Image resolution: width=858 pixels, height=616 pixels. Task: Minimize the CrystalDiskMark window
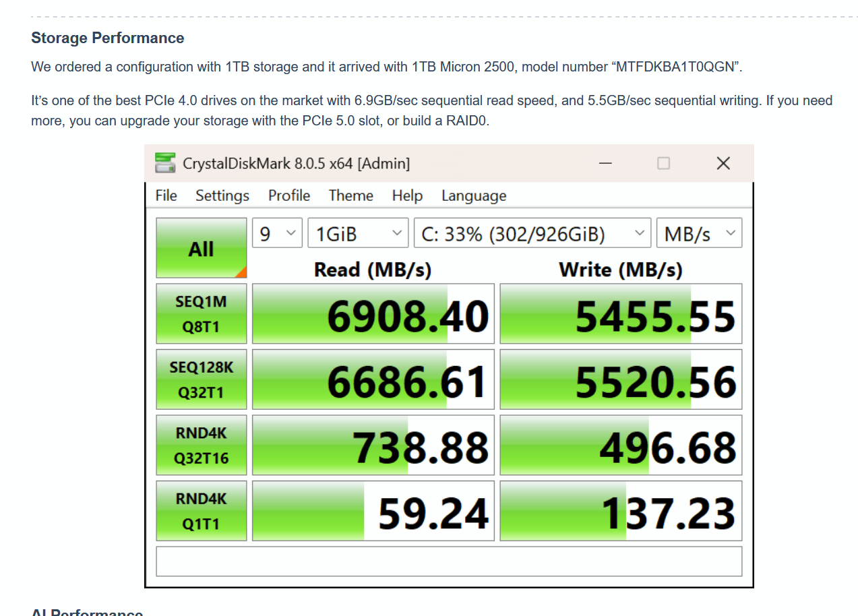tap(605, 163)
